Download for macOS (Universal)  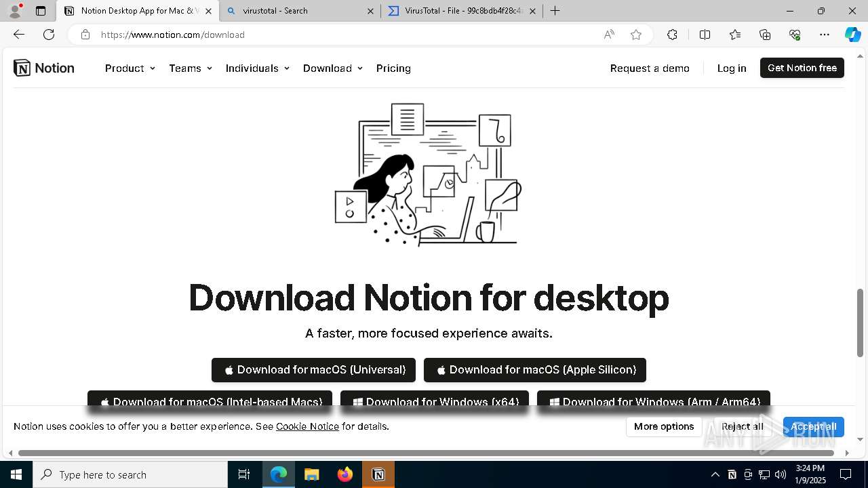coord(313,370)
